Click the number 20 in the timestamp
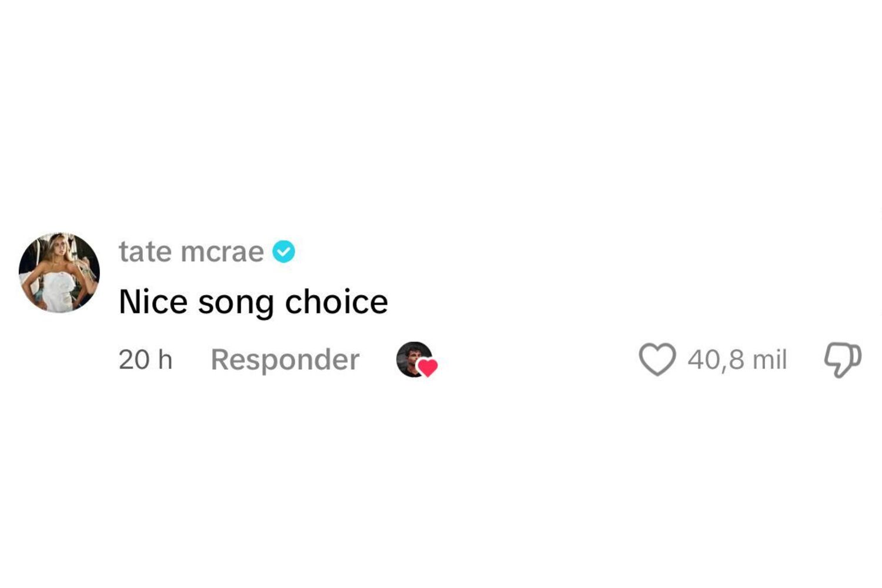The height and width of the screenshot is (588, 882). pos(134,359)
